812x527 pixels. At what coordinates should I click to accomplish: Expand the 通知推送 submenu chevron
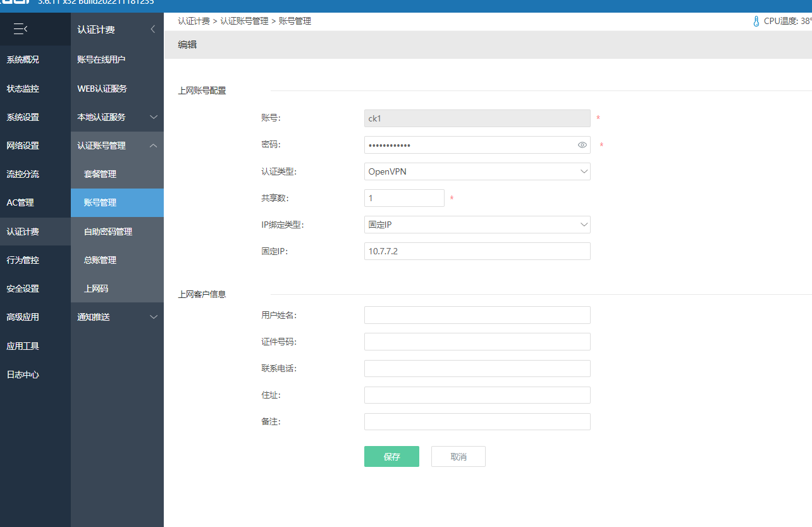(x=153, y=317)
